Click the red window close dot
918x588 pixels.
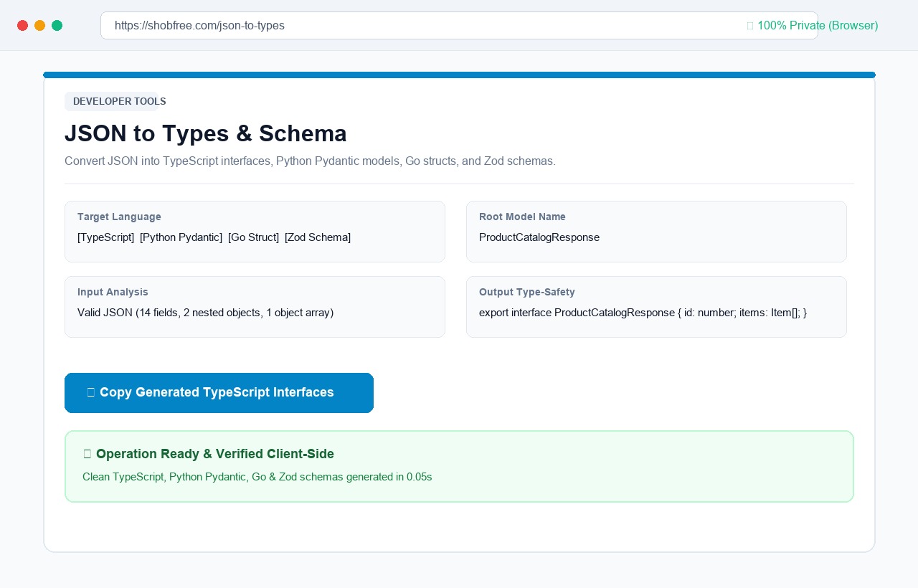23,26
